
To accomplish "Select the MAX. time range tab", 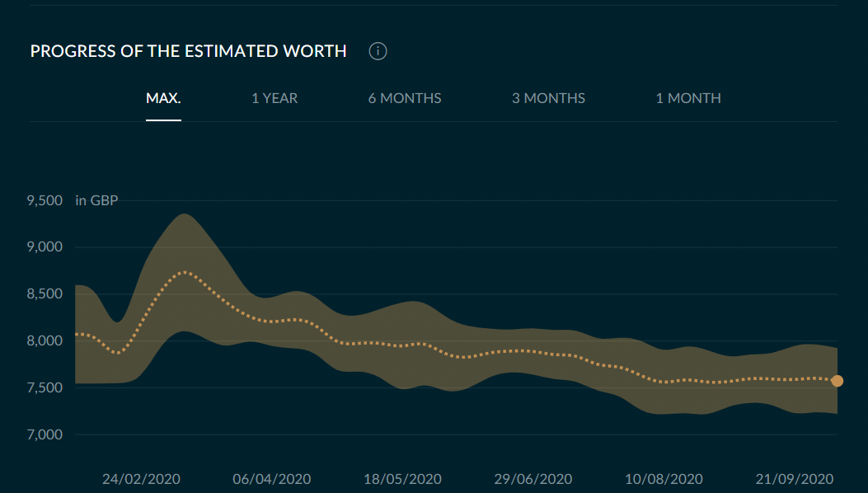I will pos(163,98).
